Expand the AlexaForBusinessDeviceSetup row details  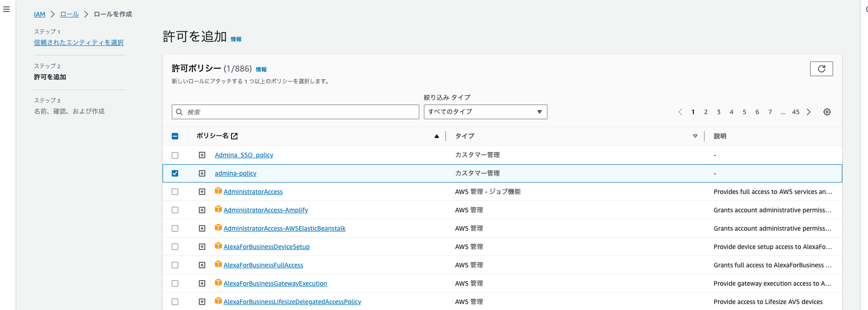click(x=202, y=247)
